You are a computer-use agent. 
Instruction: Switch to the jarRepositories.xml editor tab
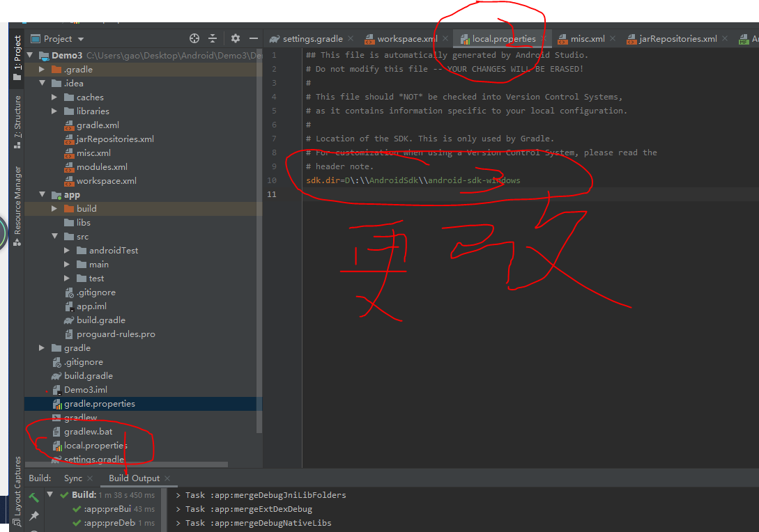[x=677, y=39]
